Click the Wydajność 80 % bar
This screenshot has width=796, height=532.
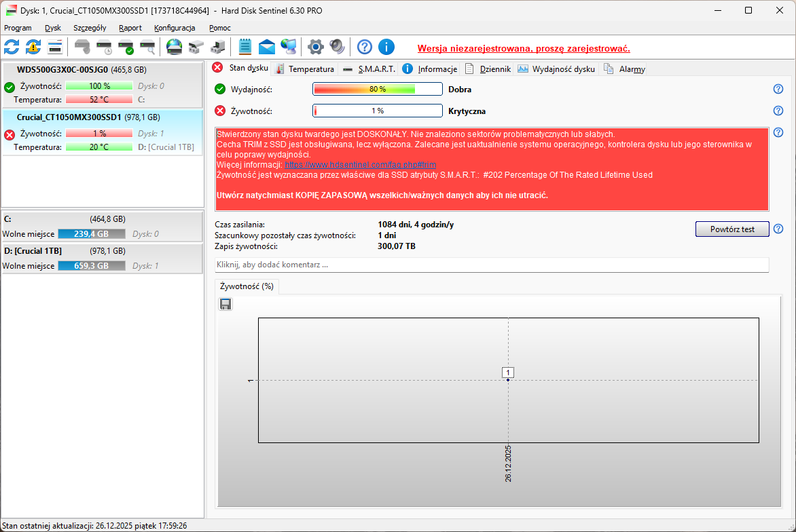[377, 90]
